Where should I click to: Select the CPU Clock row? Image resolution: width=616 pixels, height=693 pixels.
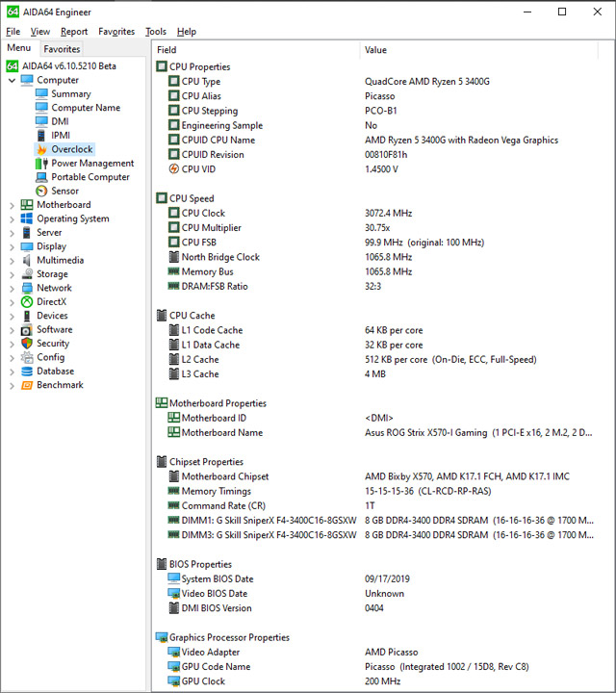click(381, 213)
